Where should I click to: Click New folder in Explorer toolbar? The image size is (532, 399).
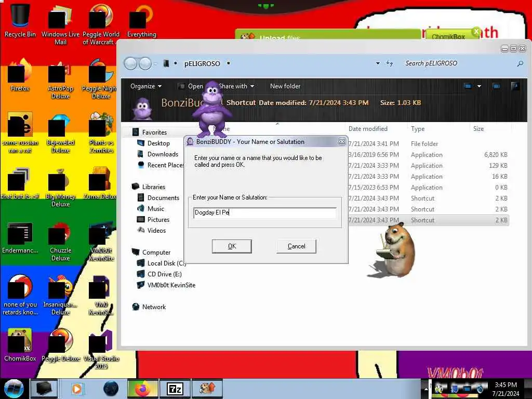(x=285, y=86)
